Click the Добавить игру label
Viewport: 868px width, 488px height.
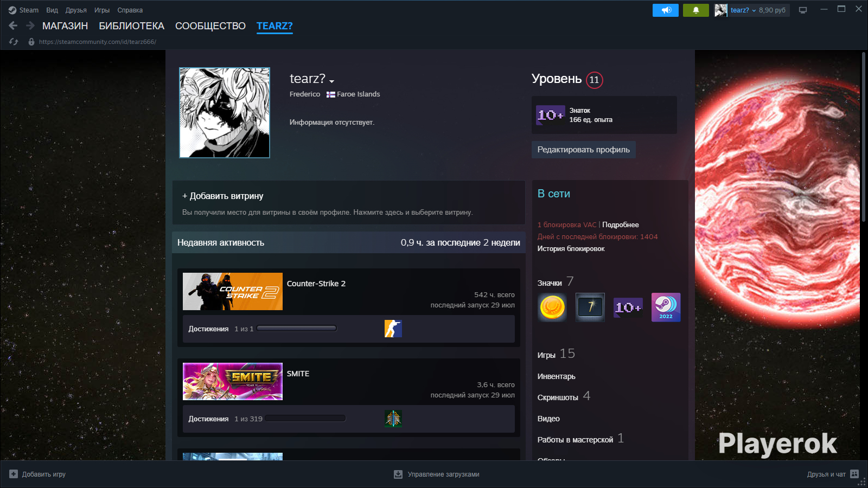coord(44,474)
